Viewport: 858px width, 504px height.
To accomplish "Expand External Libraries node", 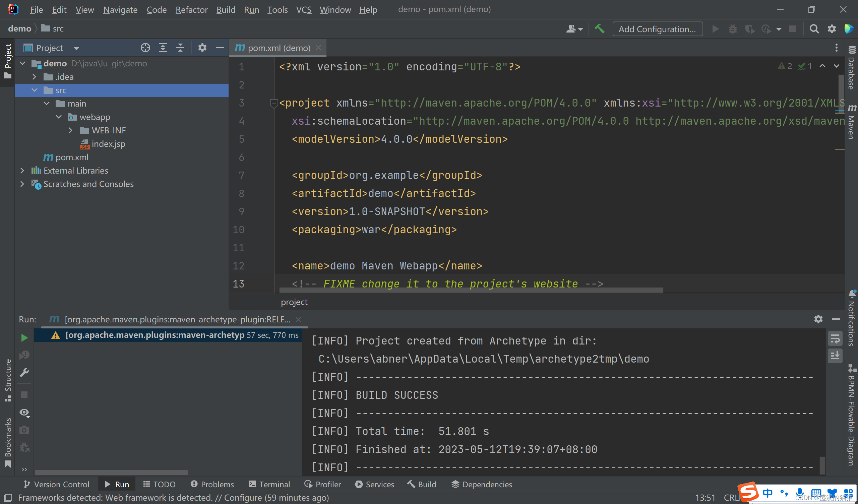I will pyautogui.click(x=22, y=170).
